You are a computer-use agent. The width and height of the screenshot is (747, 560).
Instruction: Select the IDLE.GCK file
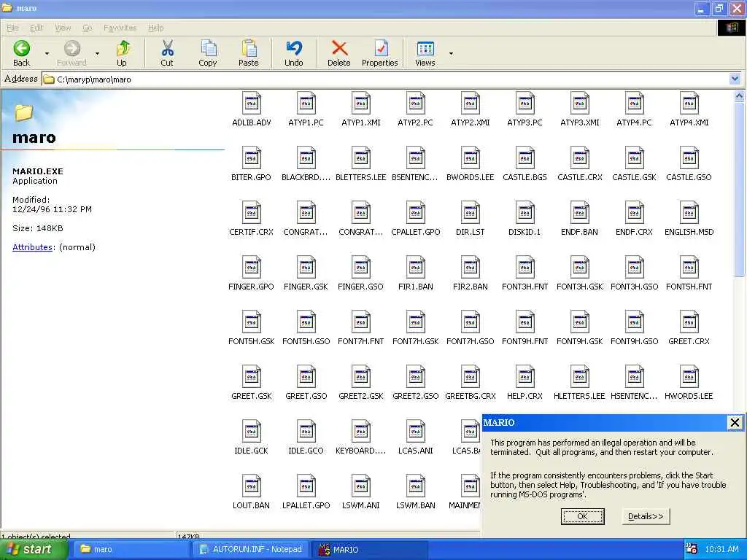(251, 438)
